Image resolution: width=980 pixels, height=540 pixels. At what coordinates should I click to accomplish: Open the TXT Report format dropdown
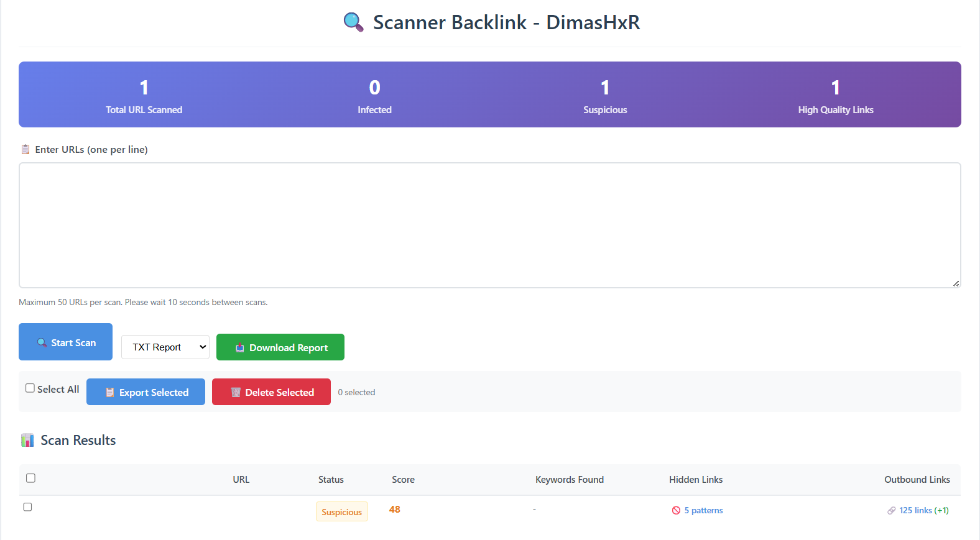[x=165, y=347]
